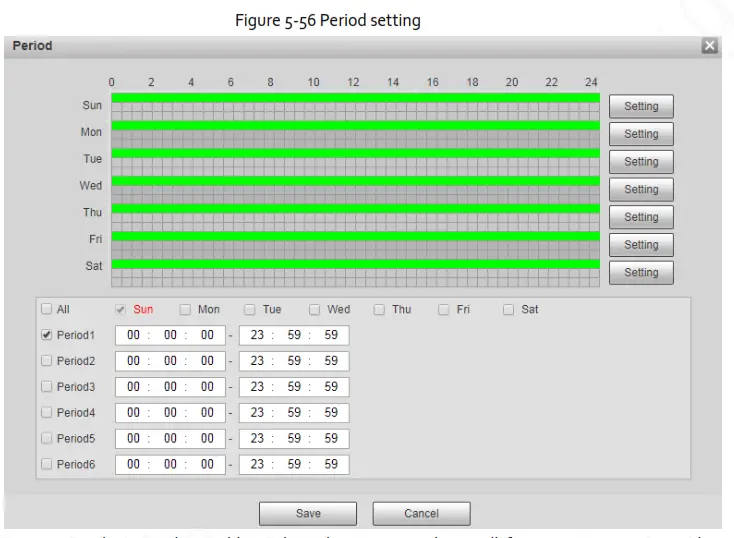Enable the Period5 checkbox
The height and width of the screenshot is (538, 734).
(x=46, y=438)
